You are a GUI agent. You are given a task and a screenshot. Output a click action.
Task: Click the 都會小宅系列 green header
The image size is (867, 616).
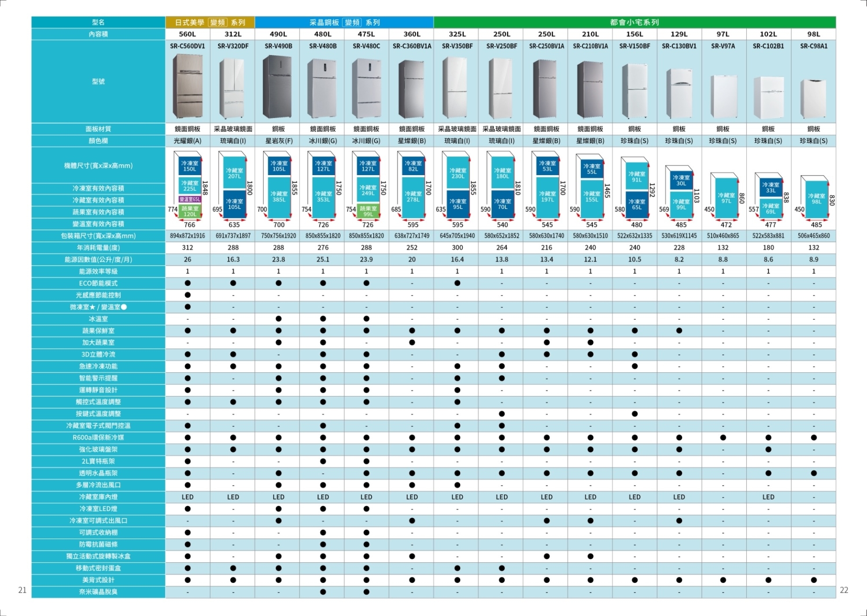pyautogui.click(x=634, y=22)
